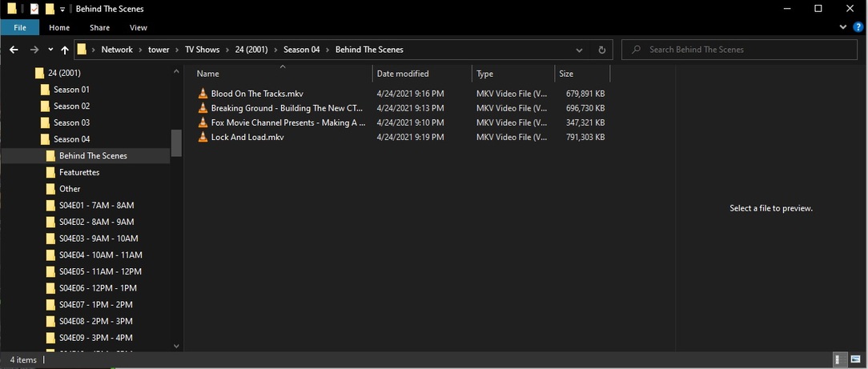This screenshot has width=868, height=369.
Task: Click VLC icon of Lock And Load.mkv
Action: 203,138
